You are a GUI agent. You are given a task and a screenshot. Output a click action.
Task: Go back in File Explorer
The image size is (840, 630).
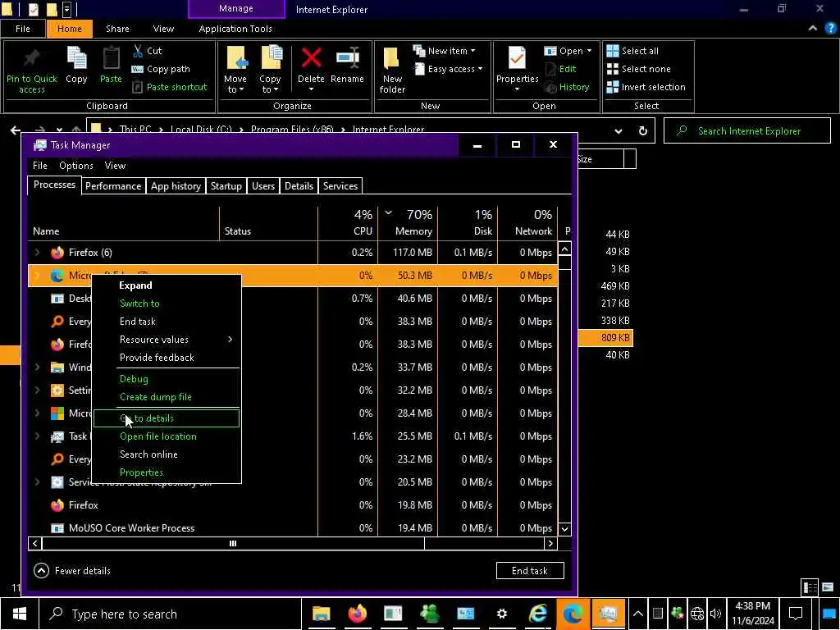point(16,130)
